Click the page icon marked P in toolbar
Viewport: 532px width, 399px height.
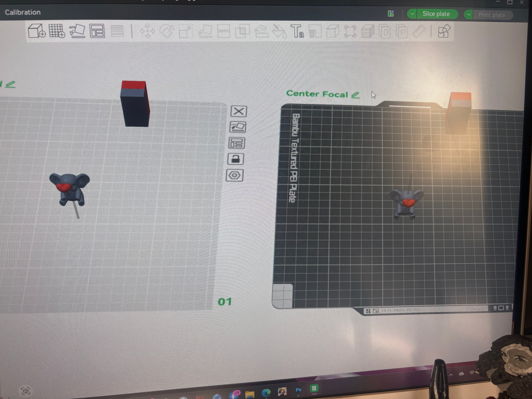[402, 31]
